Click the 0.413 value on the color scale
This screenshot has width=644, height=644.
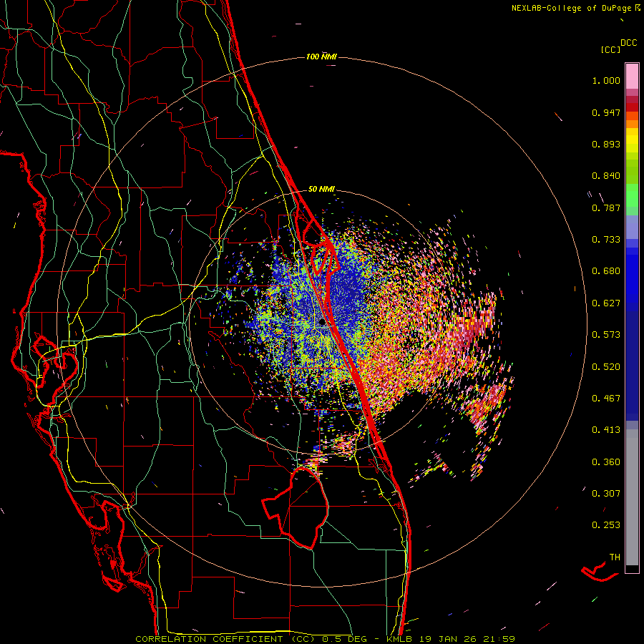[606, 430]
